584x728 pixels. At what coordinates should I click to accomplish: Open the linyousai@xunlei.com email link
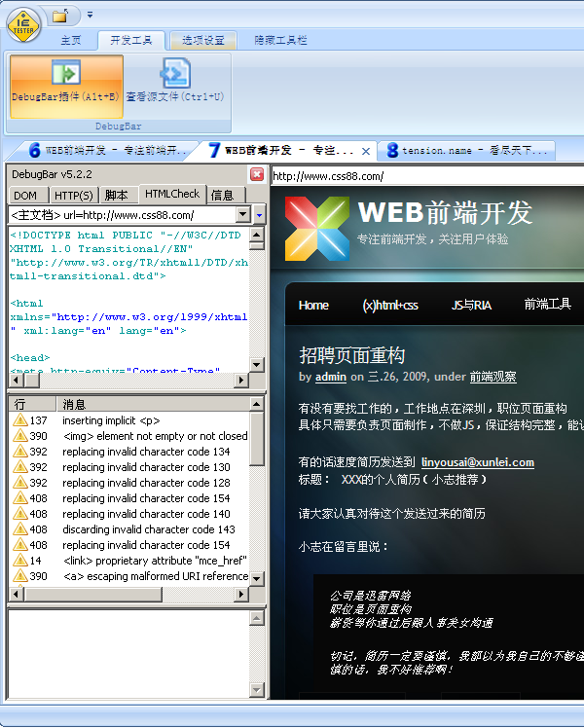point(478,462)
